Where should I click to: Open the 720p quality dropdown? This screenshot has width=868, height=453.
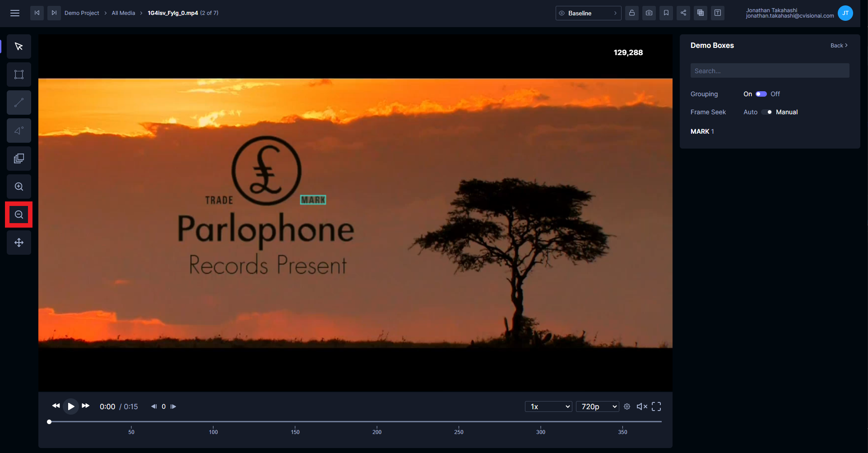click(598, 406)
